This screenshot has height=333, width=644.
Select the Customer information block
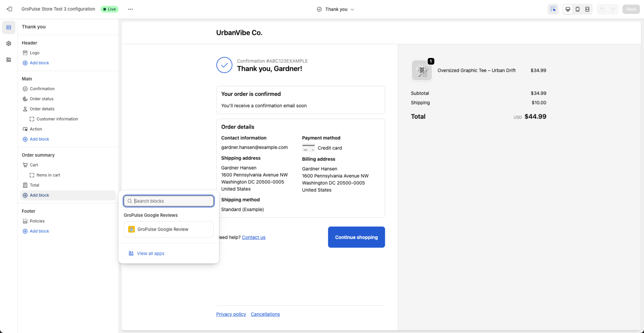[x=57, y=119]
